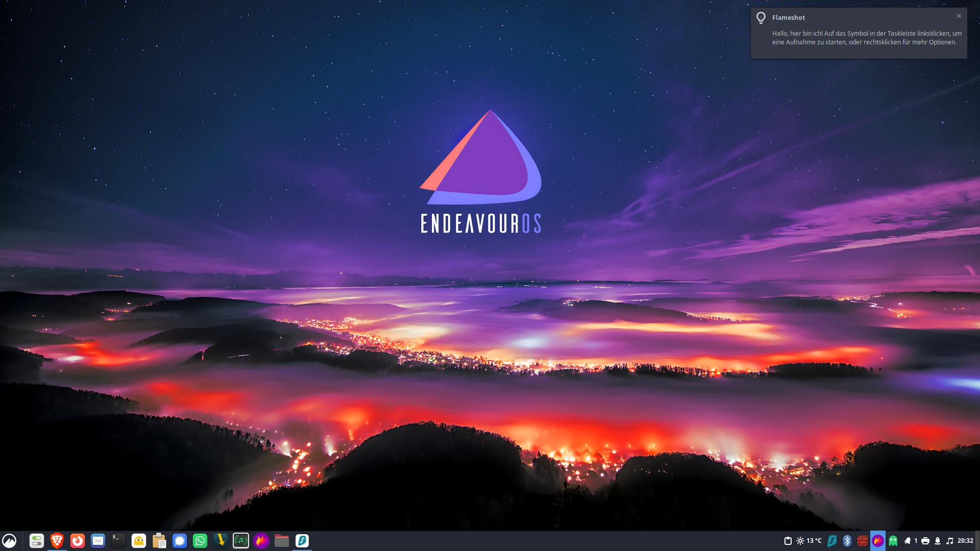Open the mail client icon
The width and height of the screenshot is (980, 551).
pos(98,541)
